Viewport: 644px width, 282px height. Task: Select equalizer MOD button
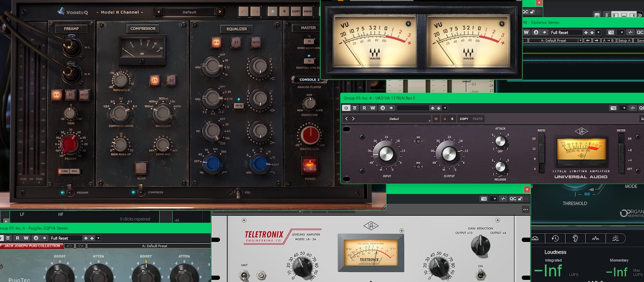pyautogui.click(x=256, y=43)
